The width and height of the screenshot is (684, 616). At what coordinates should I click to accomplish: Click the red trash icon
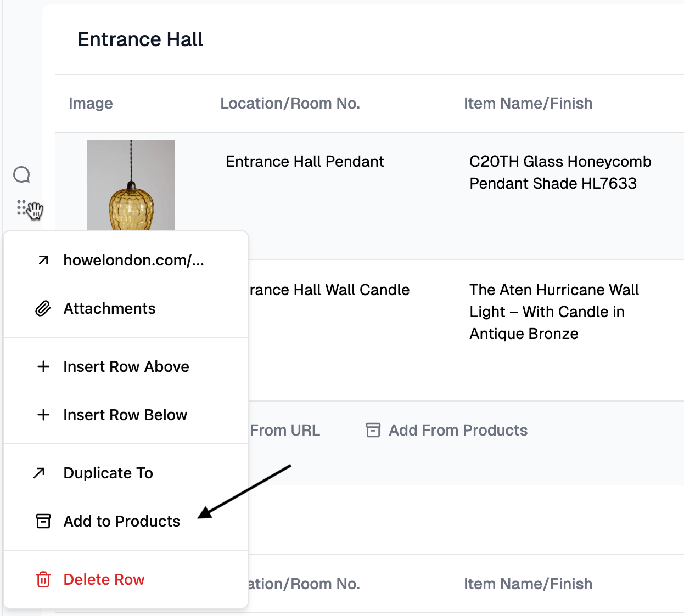point(43,579)
